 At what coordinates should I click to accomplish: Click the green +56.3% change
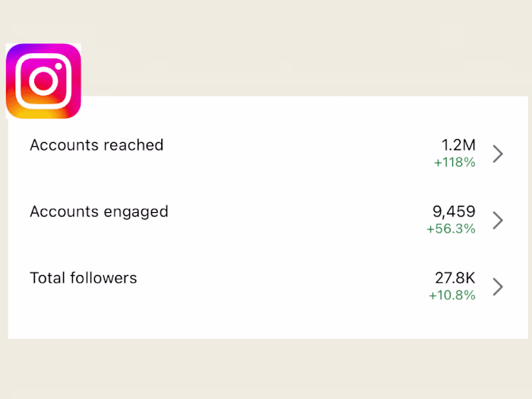click(x=451, y=229)
